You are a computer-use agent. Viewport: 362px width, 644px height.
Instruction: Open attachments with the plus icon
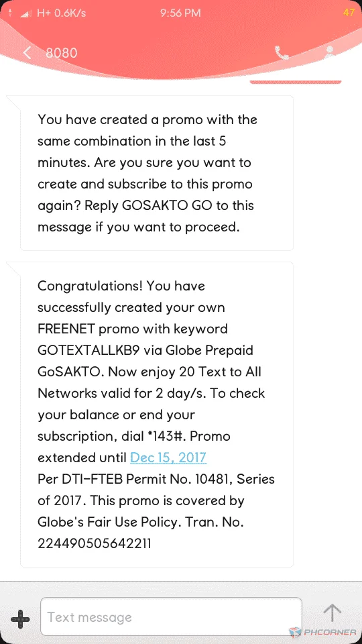pos(19,617)
